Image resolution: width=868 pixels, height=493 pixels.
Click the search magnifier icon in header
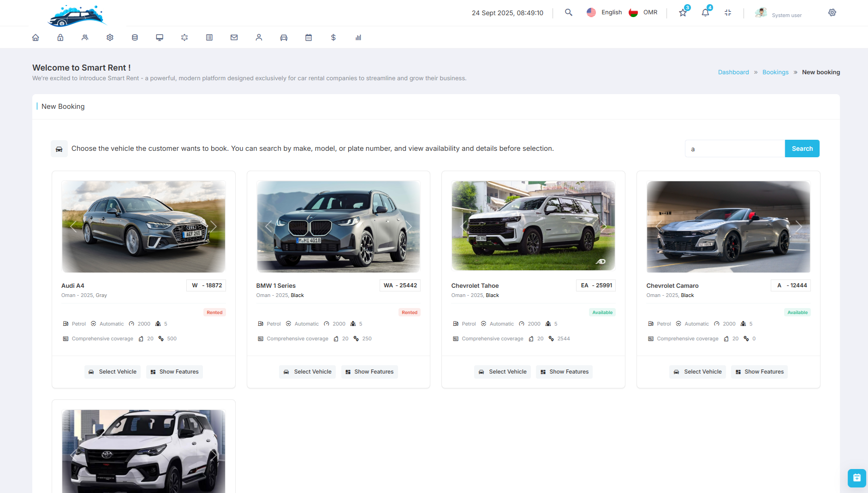(x=569, y=12)
